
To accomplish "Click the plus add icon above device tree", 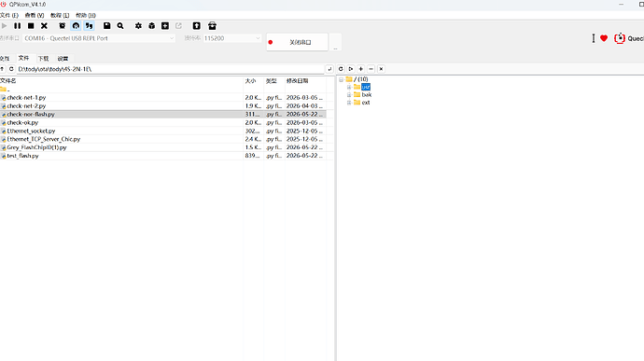I will [x=361, y=69].
